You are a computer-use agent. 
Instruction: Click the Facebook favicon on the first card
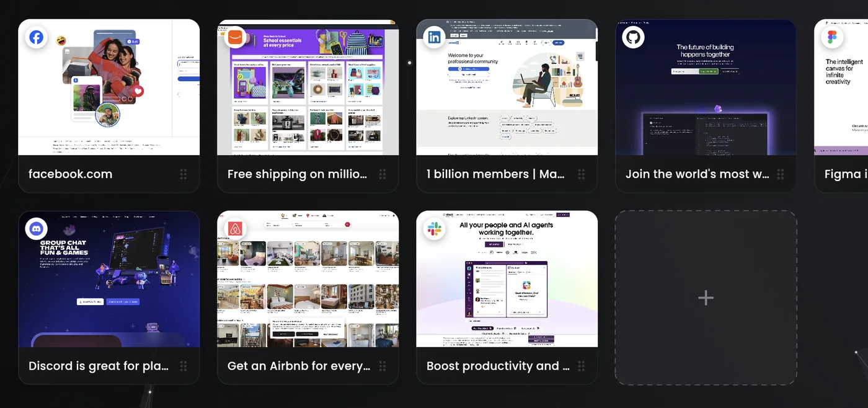click(37, 37)
